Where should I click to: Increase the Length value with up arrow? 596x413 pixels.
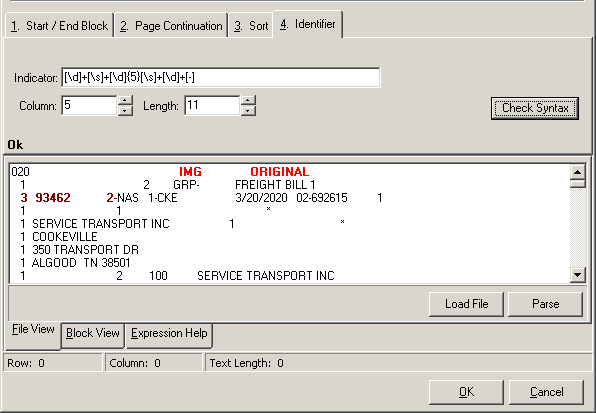[248, 101]
